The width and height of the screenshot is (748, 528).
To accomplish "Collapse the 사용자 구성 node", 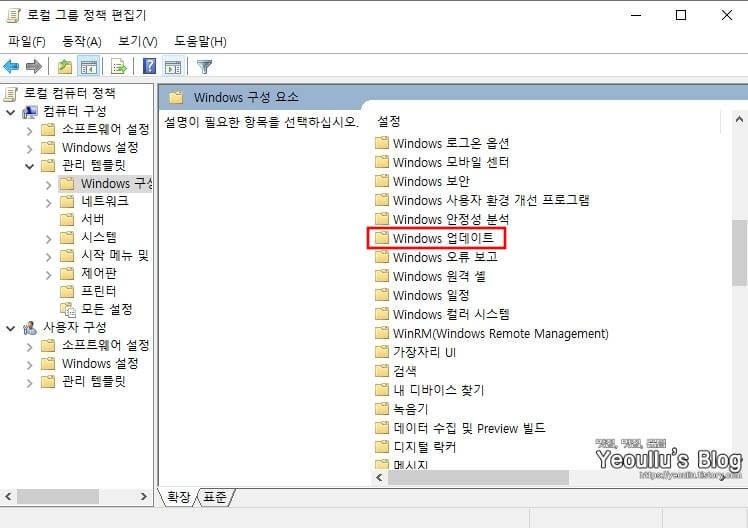I will coord(10,328).
